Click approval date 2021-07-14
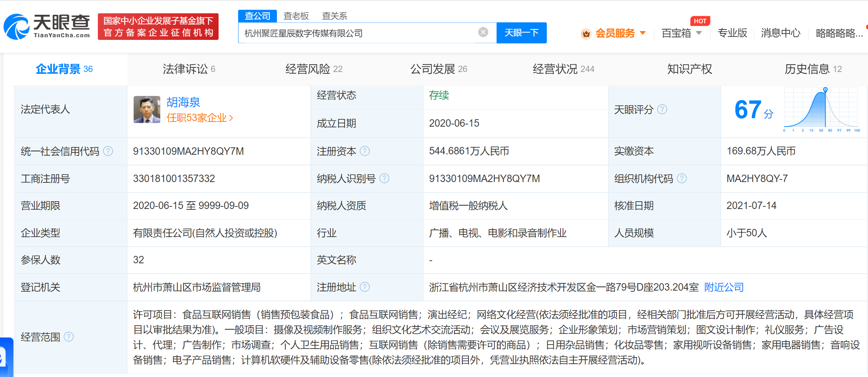The image size is (868, 377). 751,205
